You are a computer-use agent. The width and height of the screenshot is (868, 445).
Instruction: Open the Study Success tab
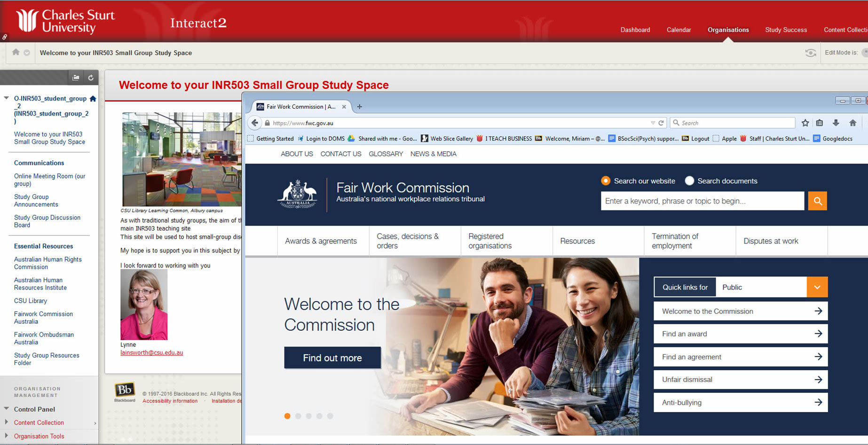[x=786, y=30]
